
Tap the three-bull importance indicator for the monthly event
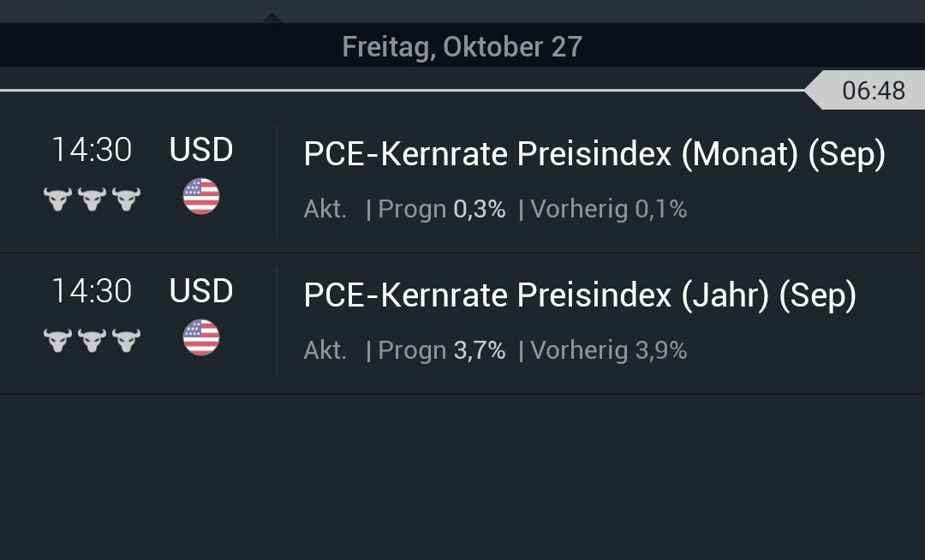click(x=92, y=200)
